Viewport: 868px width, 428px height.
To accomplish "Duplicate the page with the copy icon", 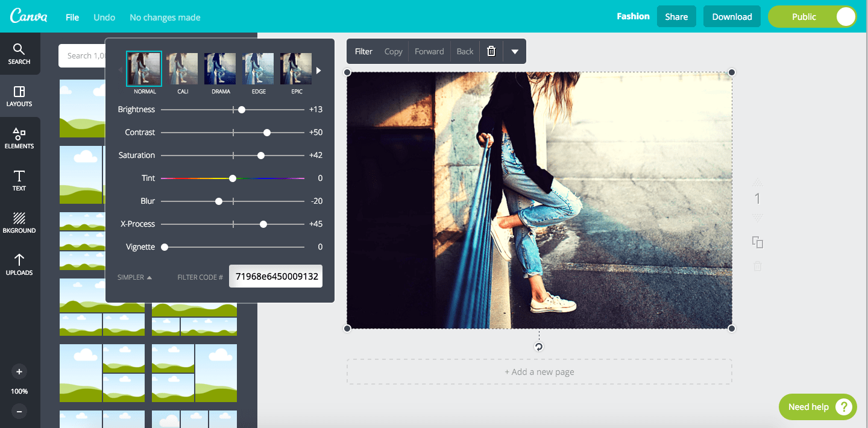I will point(757,242).
